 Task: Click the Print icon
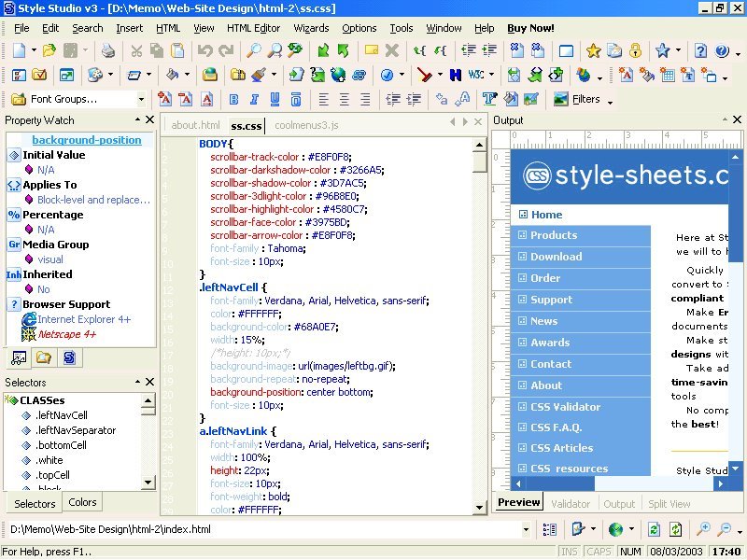pyautogui.click(x=108, y=50)
